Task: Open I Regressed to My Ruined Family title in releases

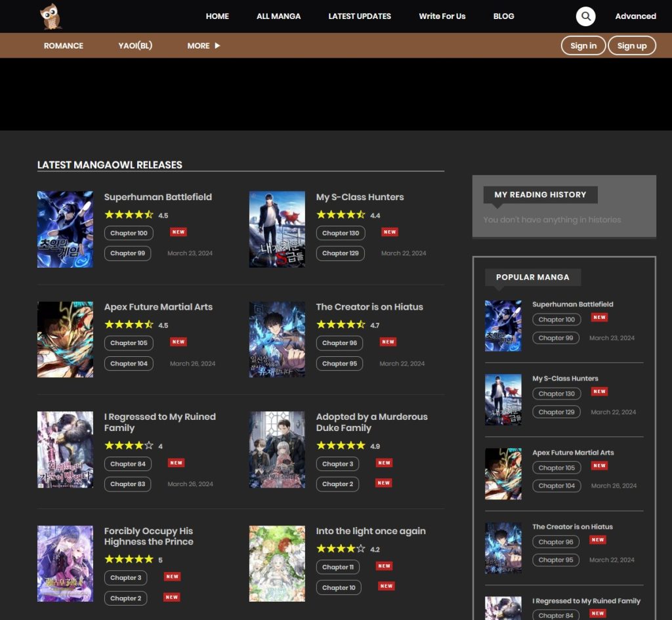Action: [x=160, y=422]
